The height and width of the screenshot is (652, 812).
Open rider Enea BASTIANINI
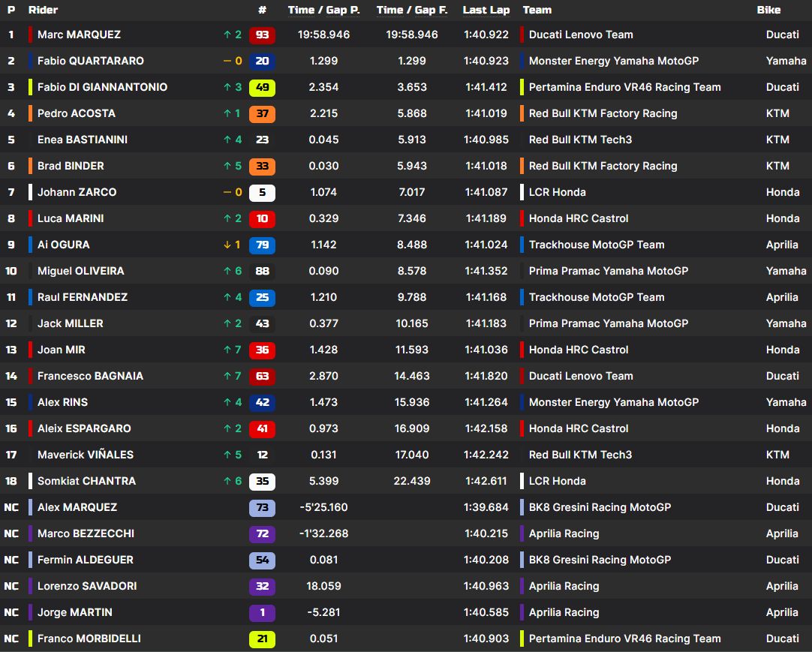83,140
